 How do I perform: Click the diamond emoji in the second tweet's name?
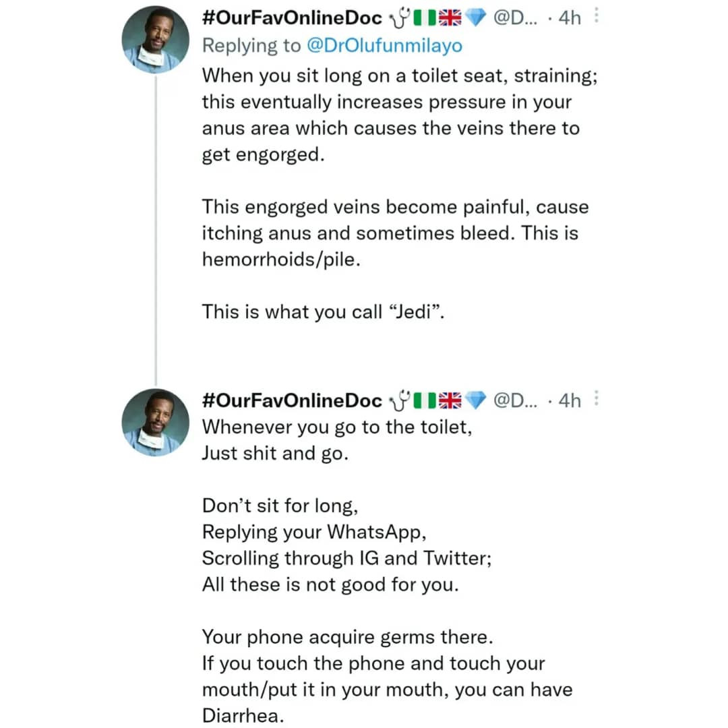click(x=475, y=401)
